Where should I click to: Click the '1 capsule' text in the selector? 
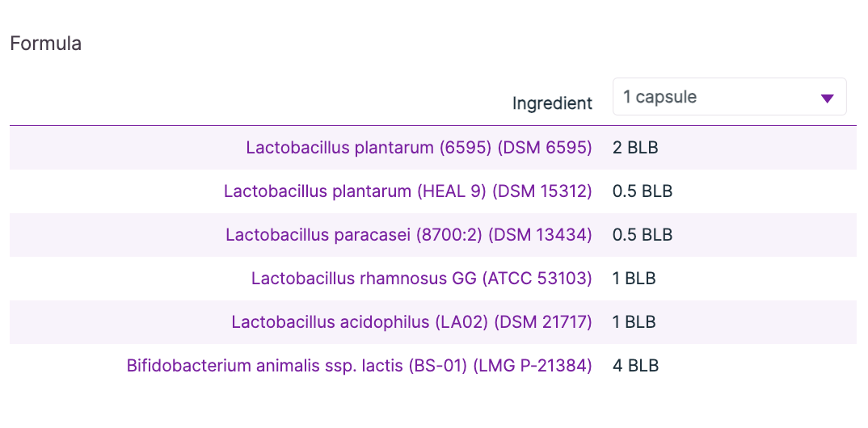pyautogui.click(x=659, y=98)
